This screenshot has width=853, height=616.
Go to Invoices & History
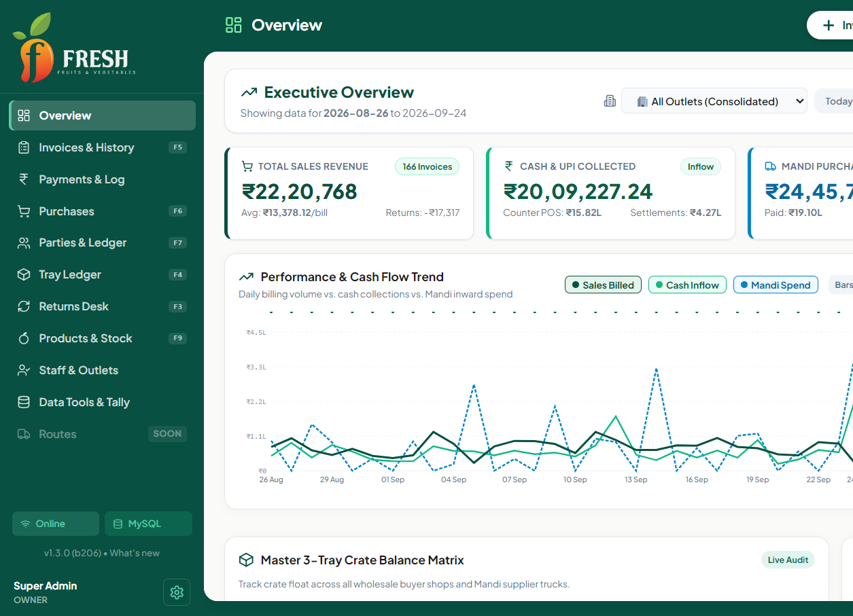(x=103, y=147)
